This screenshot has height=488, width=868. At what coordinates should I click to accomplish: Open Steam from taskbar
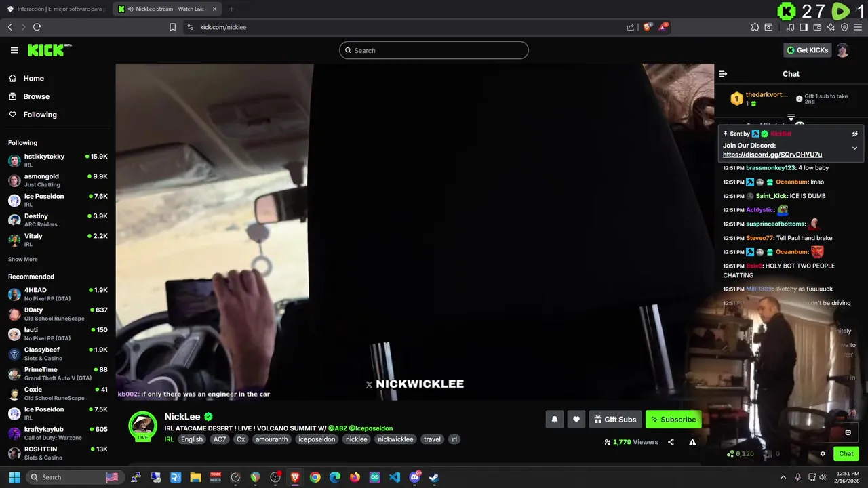pyautogui.click(x=434, y=477)
